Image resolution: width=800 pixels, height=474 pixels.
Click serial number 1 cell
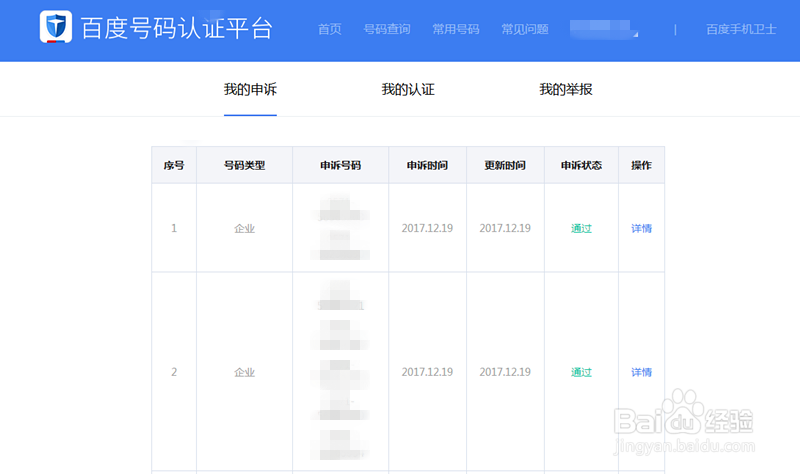pyautogui.click(x=174, y=228)
